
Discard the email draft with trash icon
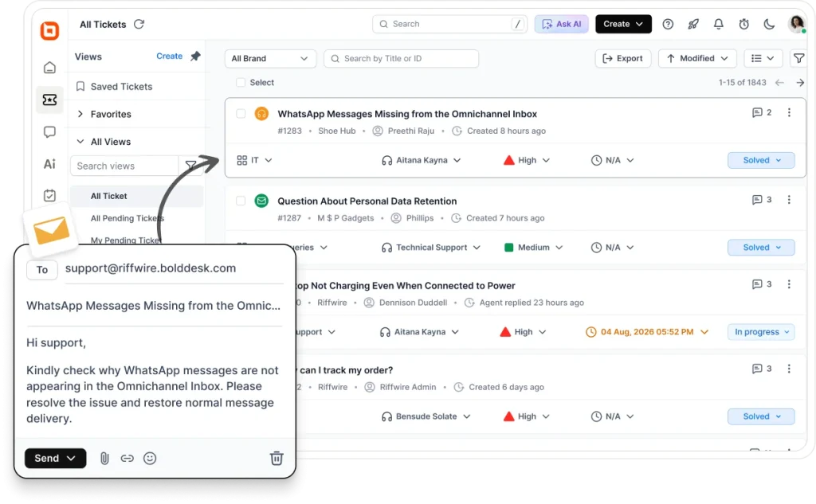[277, 459]
